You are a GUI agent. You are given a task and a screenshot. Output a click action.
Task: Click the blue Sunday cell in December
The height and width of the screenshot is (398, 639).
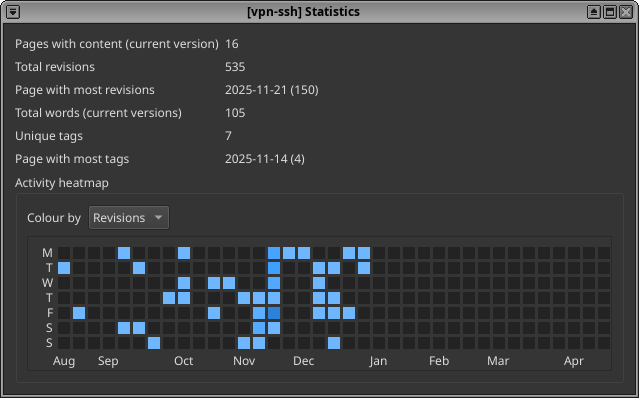(x=334, y=343)
